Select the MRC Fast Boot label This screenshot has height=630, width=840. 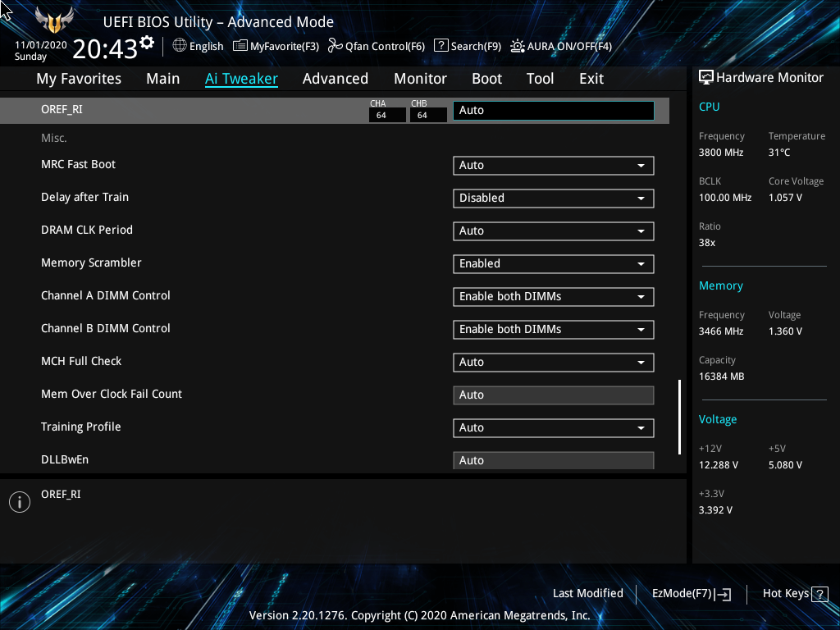point(78,164)
